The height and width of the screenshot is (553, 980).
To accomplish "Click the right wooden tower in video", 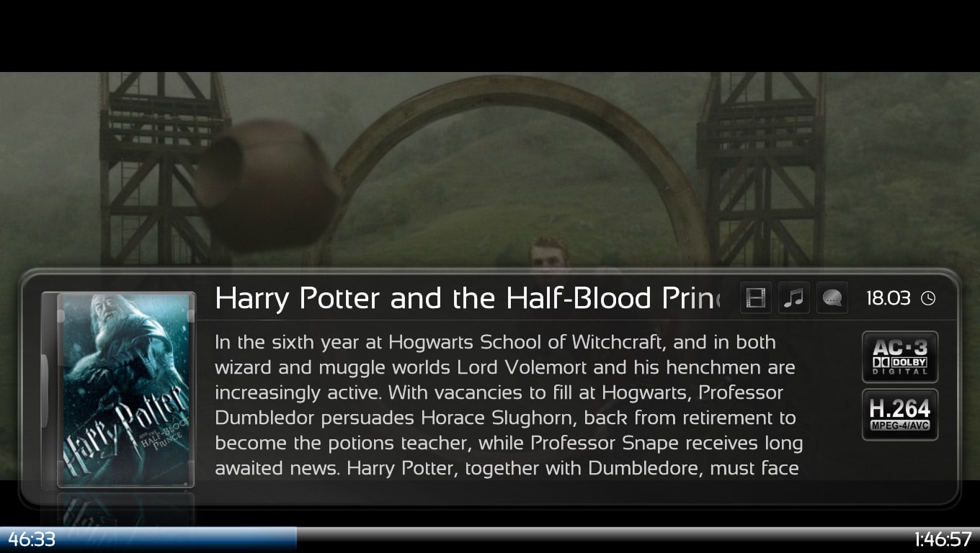I will [x=762, y=169].
